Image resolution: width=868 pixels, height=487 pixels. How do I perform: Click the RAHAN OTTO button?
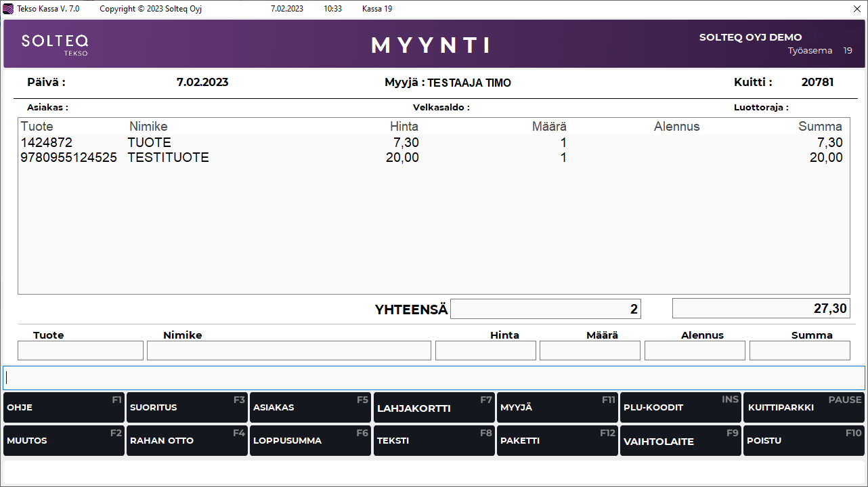[187, 440]
